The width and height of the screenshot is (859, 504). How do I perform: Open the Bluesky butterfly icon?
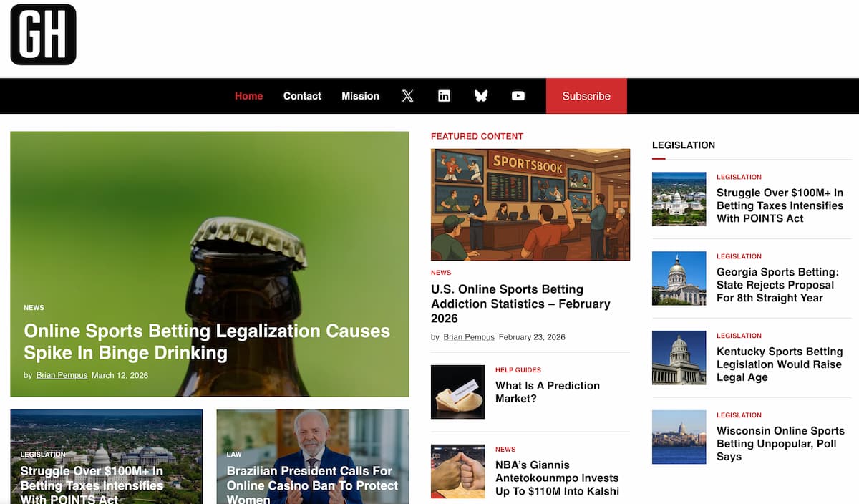(x=481, y=96)
